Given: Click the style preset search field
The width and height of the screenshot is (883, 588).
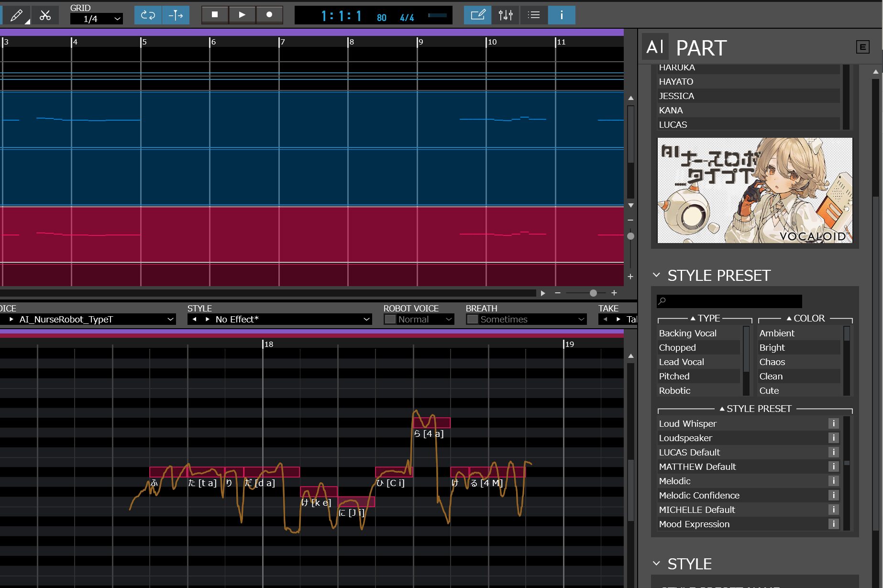Looking at the screenshot, I should tap(729, 301).
